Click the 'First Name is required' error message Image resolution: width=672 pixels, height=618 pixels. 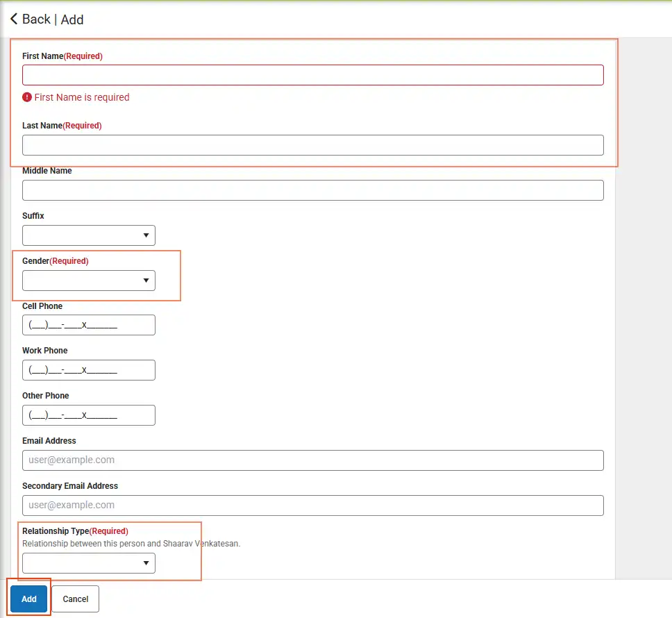[82, 97]
